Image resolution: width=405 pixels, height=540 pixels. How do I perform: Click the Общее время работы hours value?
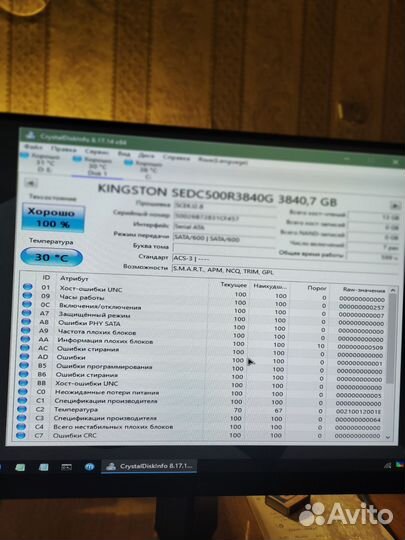pyautogui.click(x=373, y=257)
